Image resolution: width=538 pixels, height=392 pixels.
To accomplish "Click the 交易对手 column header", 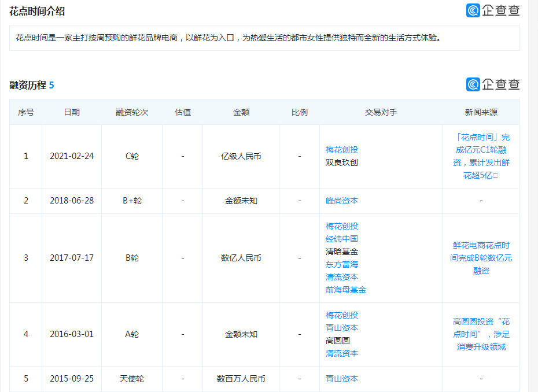I will click(381, 112).
